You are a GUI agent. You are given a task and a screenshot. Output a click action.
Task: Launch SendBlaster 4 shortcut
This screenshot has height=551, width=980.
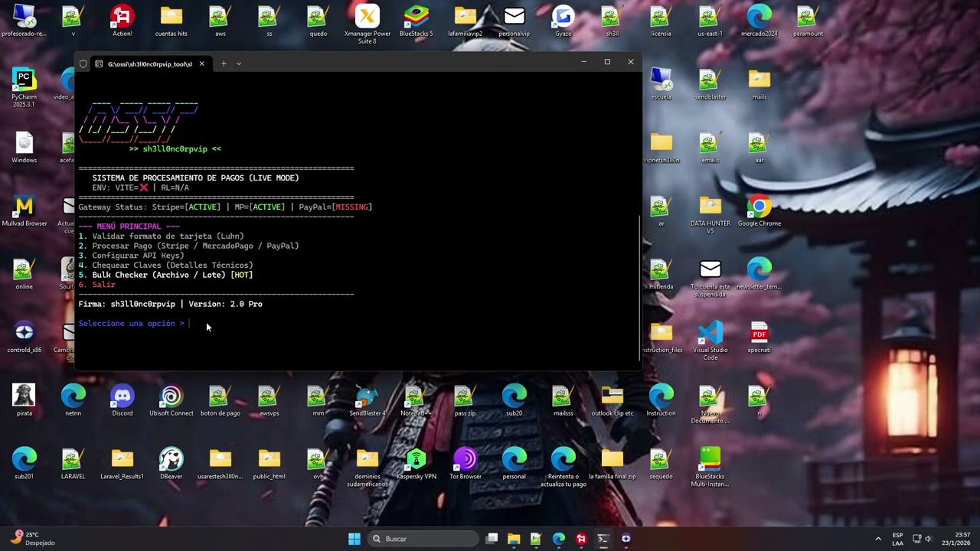pos(367,400)
